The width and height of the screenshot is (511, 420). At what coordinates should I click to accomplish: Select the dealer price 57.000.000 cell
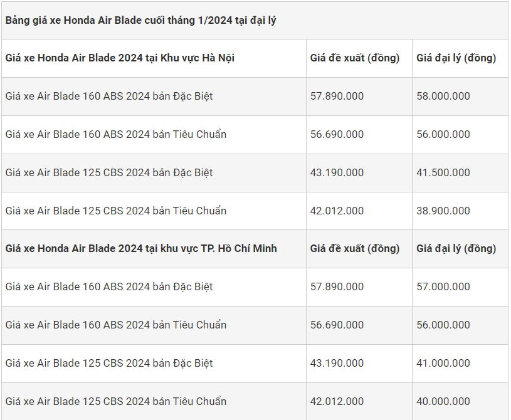pyautogui.click(x=443, y=286)
